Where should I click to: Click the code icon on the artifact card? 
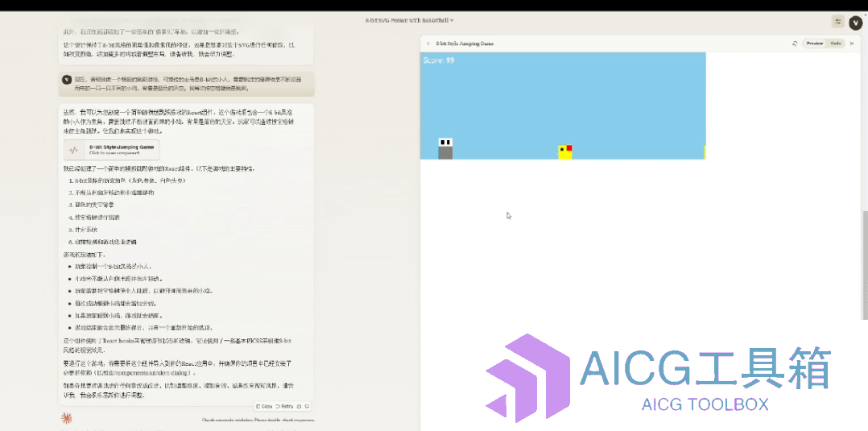73,150
